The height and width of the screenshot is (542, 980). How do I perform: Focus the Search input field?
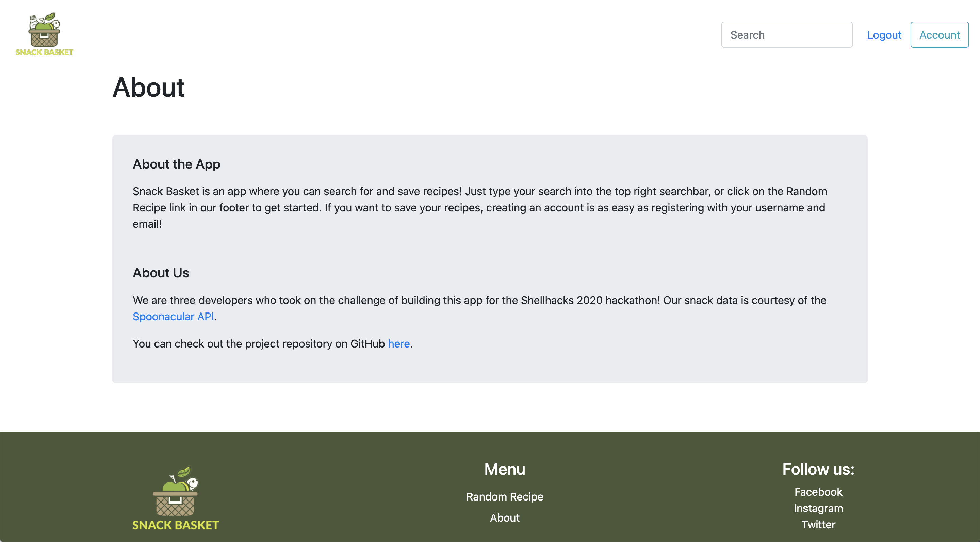(786, 35)
